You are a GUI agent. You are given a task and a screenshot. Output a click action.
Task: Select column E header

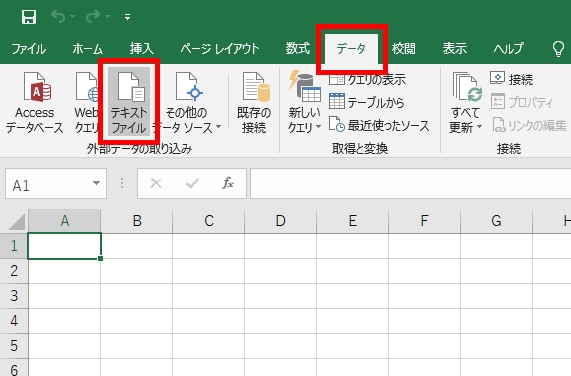coord(353,221)
